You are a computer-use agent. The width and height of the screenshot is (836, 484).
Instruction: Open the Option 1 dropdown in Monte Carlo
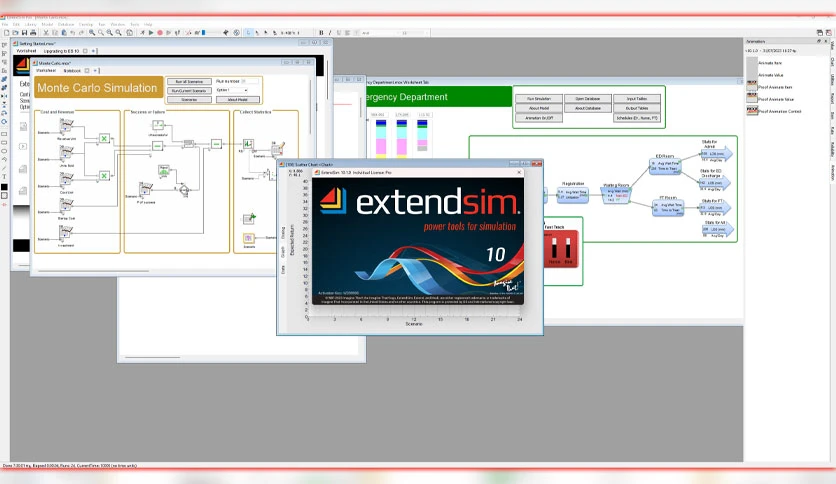pos(232,90)
